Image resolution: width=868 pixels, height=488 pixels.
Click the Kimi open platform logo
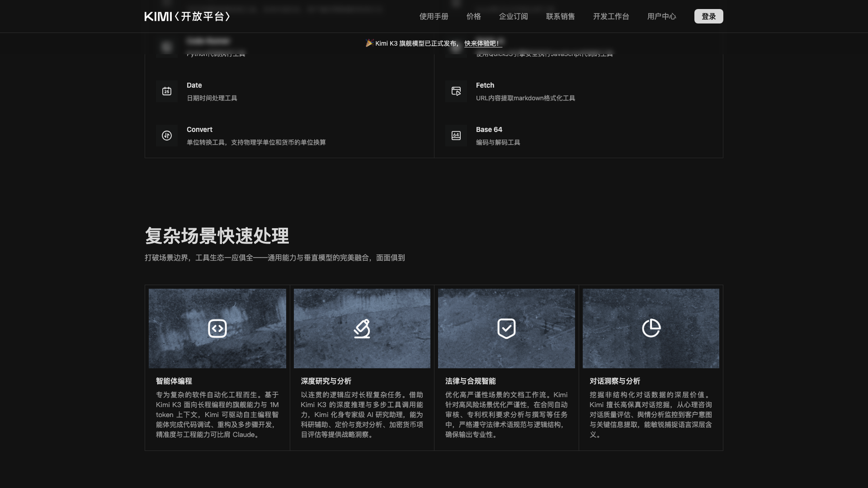[x=187, y=16]
